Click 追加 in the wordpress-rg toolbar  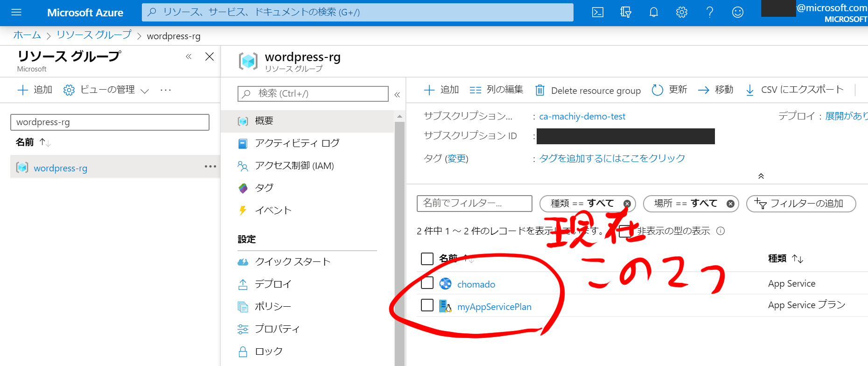441,90
